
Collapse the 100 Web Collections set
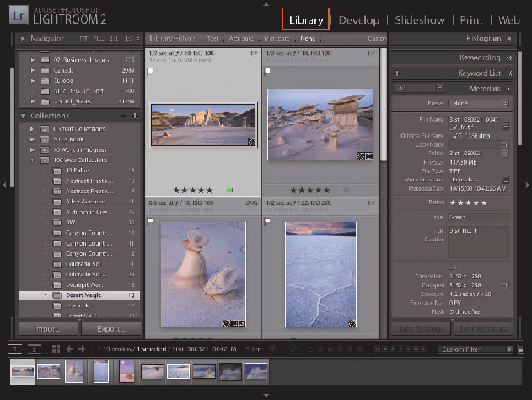click(33, 160)
